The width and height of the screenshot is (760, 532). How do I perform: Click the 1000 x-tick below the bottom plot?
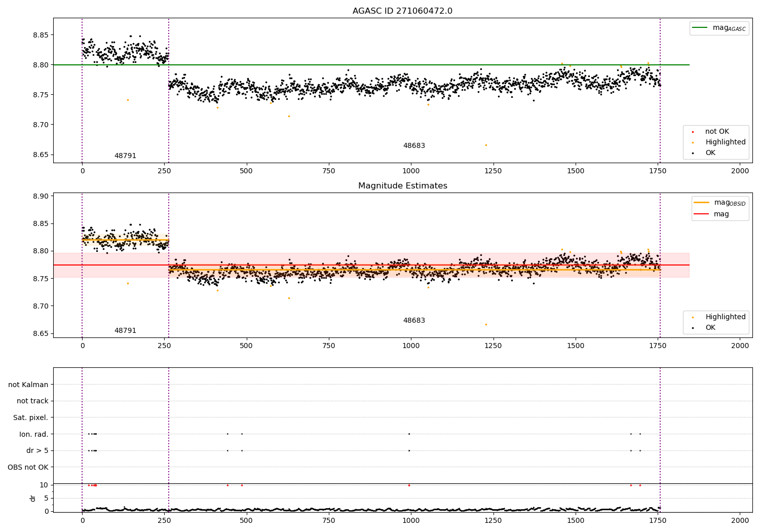coord(411,521)
